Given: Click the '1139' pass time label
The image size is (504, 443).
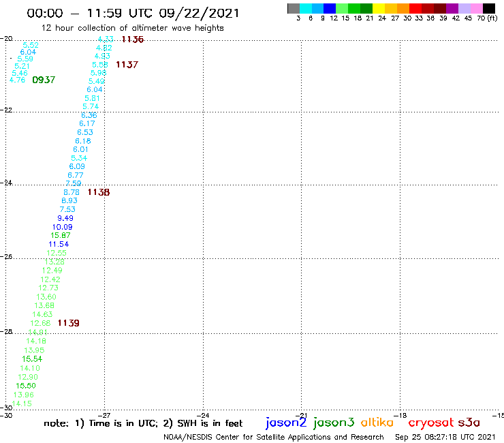Looking at the screenshot, I should [69, 323].
